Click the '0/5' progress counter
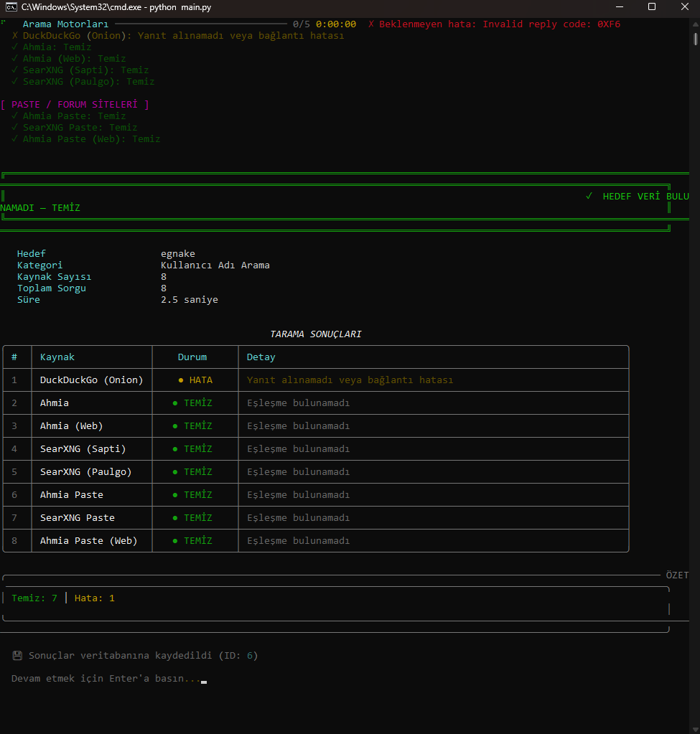 302,24
